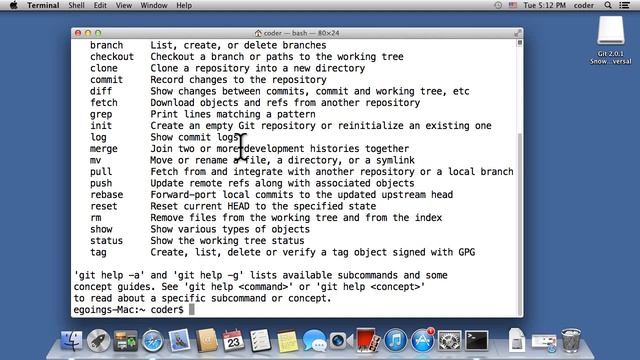Open Launchpad rocket icon in Dock
The height and width of the screenshot is (360, 640).
point(98,340)
